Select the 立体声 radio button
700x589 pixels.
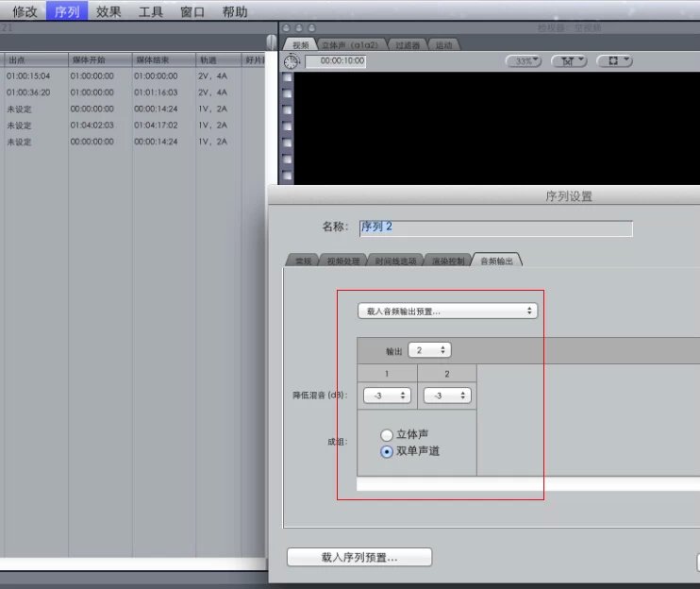[x=387, y=434]
